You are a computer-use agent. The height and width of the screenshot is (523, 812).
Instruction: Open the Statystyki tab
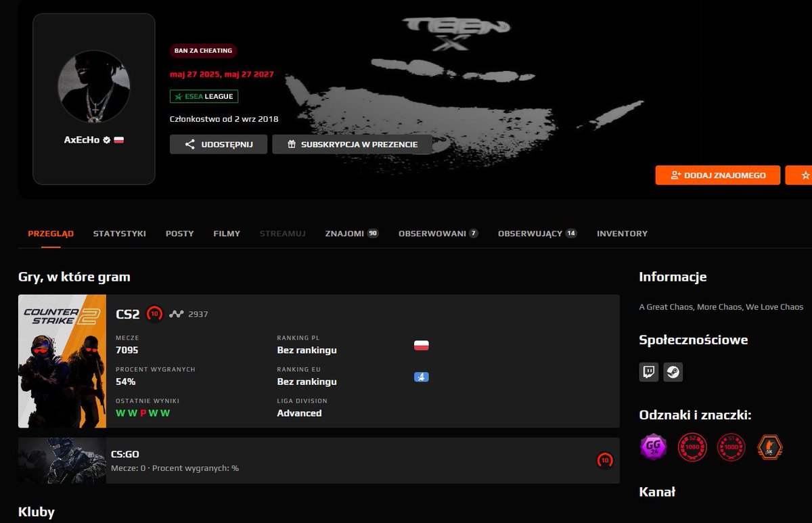coord(120,233)
